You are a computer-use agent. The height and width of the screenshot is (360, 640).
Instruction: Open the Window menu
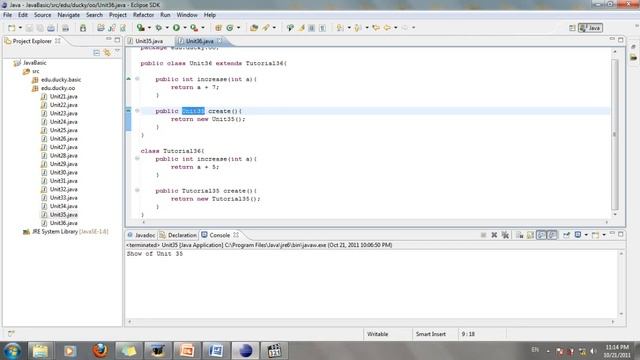point(187,15)
